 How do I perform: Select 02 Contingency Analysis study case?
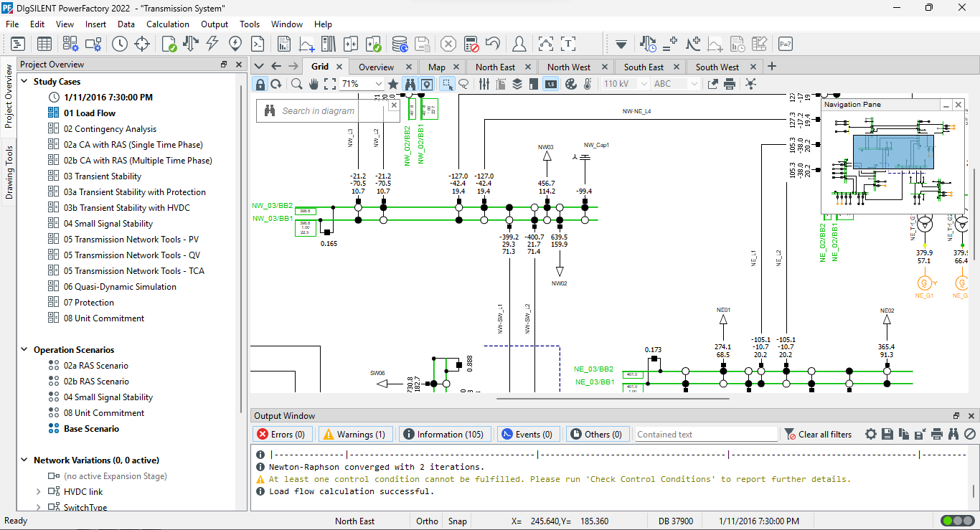pos(110,128)
